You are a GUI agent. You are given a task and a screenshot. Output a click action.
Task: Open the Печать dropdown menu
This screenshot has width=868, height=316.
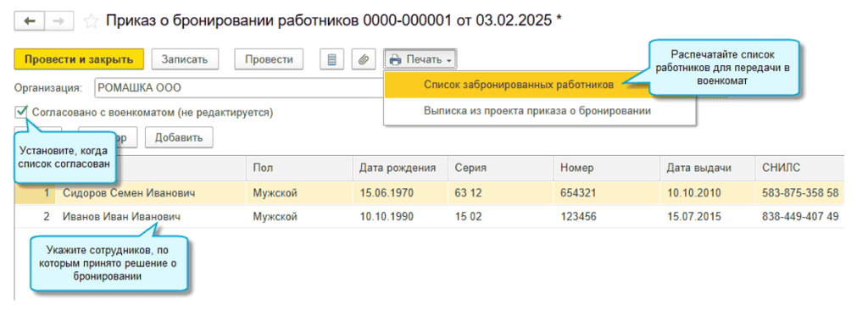pyautogui.click(x=420, y=59)
